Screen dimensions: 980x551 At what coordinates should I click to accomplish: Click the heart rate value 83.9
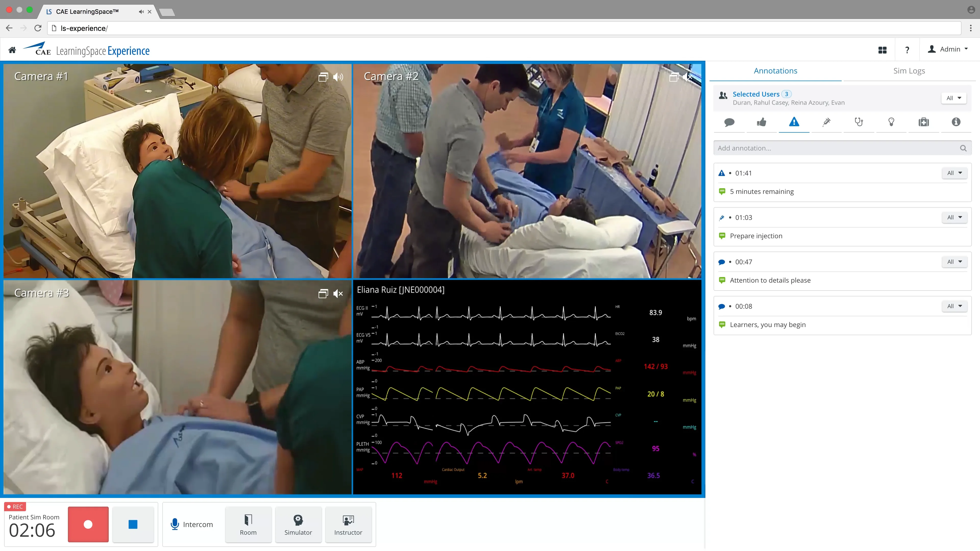pyautogui.click(x=655, y=313)
